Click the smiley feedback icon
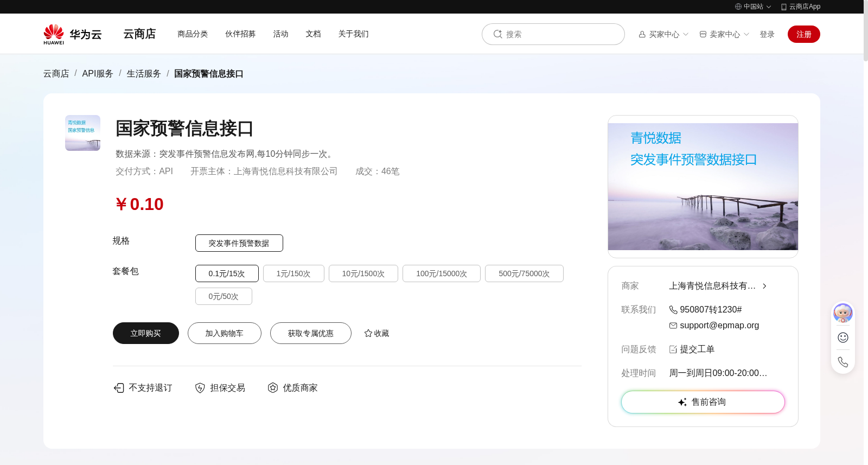This screenshot has width=868, height=465. coord(843,337)
